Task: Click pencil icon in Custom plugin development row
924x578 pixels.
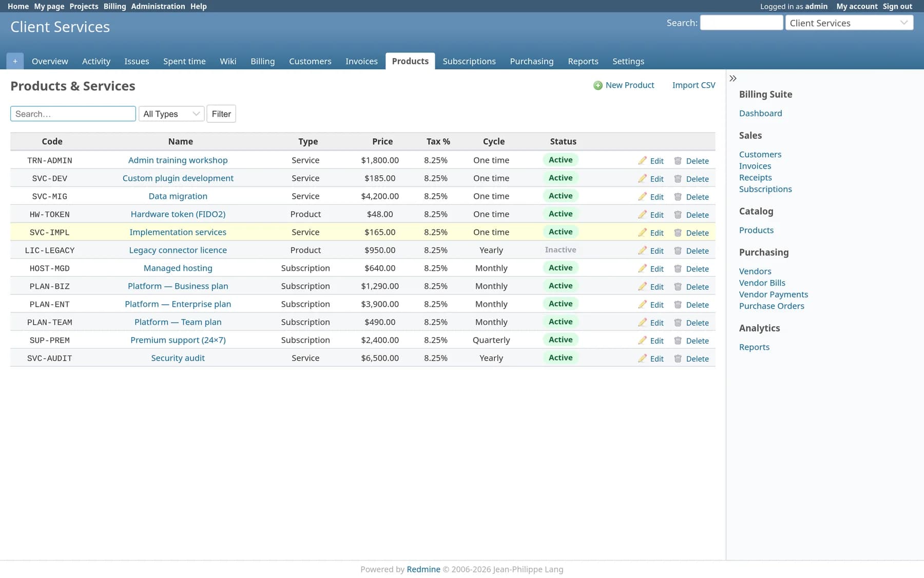Action: click(x=642, y=178)
